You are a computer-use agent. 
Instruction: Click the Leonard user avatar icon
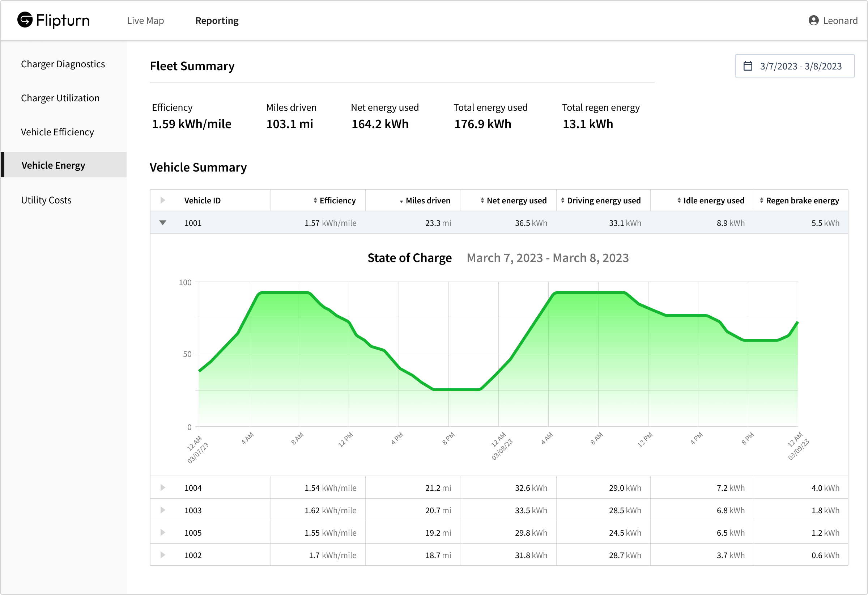tap(813, 21)
